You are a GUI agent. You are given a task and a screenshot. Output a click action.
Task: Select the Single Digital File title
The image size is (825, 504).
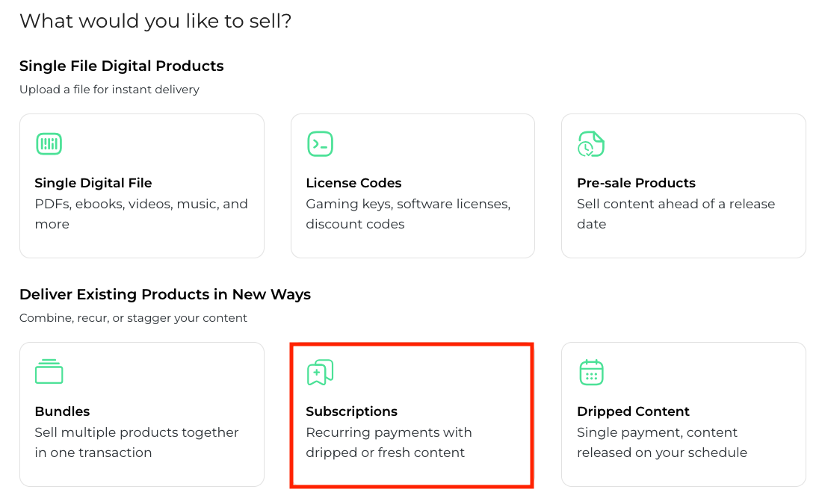93,183
